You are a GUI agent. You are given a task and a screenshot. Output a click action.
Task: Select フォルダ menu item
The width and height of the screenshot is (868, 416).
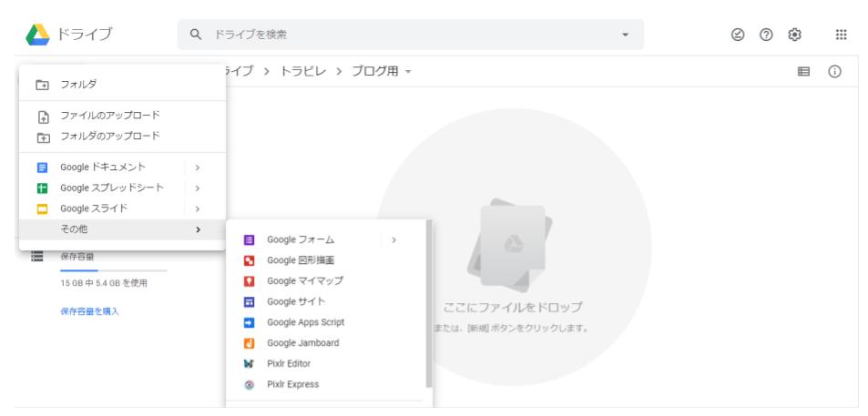(x=122, y=85)
